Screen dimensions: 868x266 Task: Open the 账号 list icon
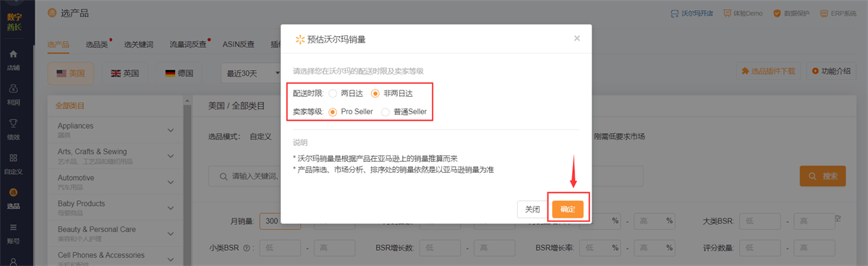(14, 226)
